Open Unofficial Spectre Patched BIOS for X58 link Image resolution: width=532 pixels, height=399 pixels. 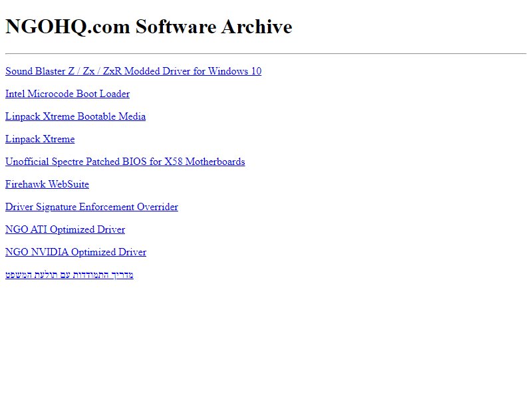125,162
